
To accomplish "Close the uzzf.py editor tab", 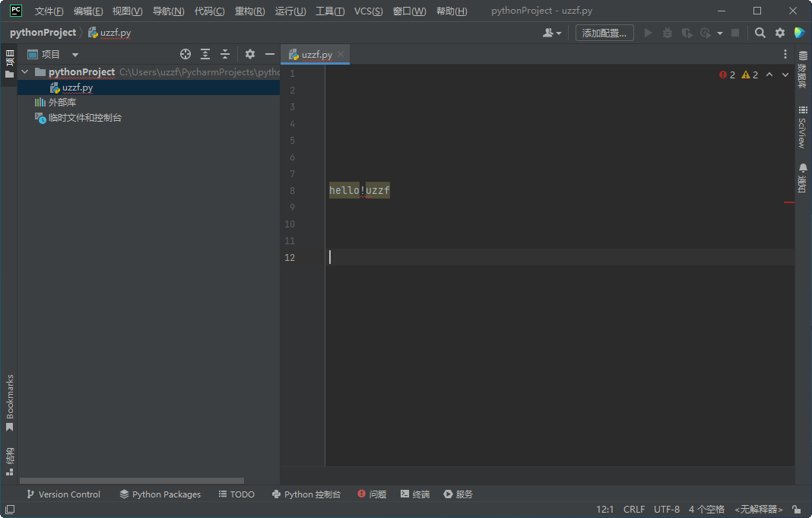I will tap(340, 54).
